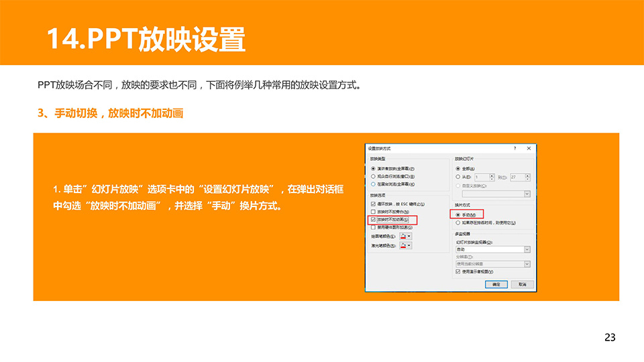Select 观众自行浏览(窗口) radio button
The width and height of the screenshot is (644, 362).
[373, 176]
